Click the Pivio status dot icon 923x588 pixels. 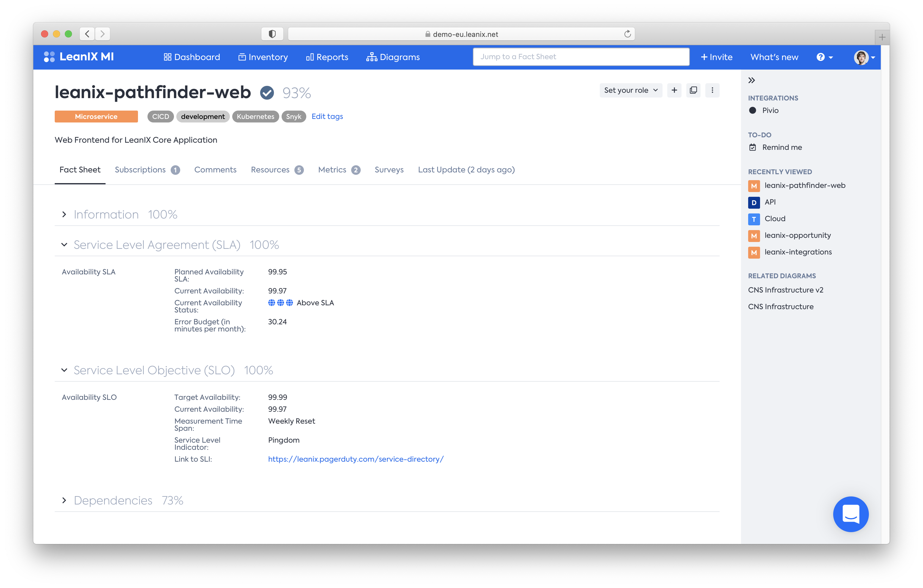pos(752,110)
